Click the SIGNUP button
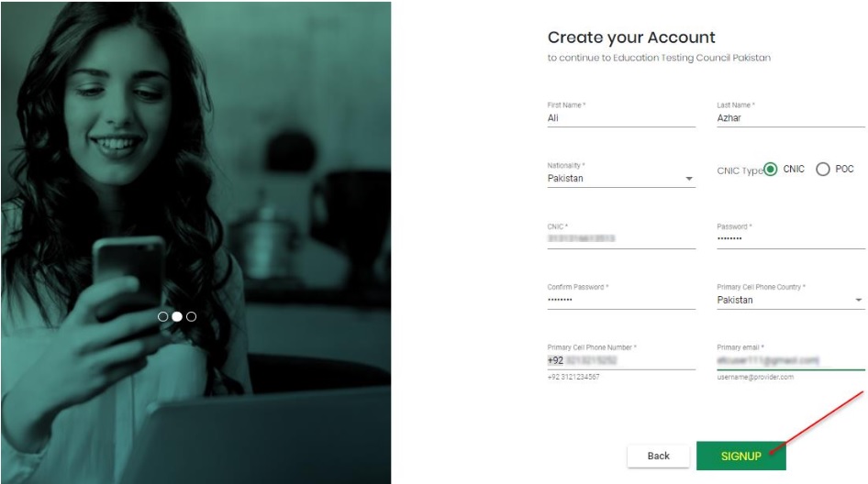Viewport: 868px width, 484px height. 740,456
